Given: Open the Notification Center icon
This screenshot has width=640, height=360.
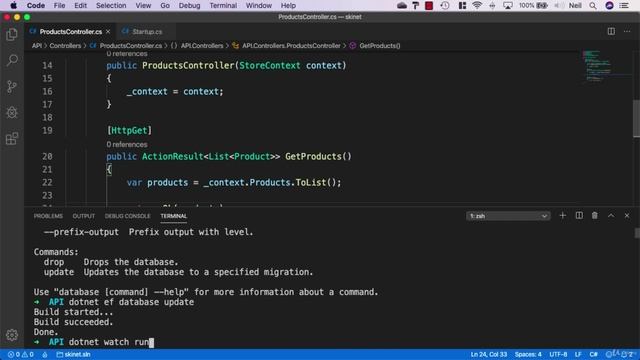Looking at the screenshot, I should (x=624, y=5).
